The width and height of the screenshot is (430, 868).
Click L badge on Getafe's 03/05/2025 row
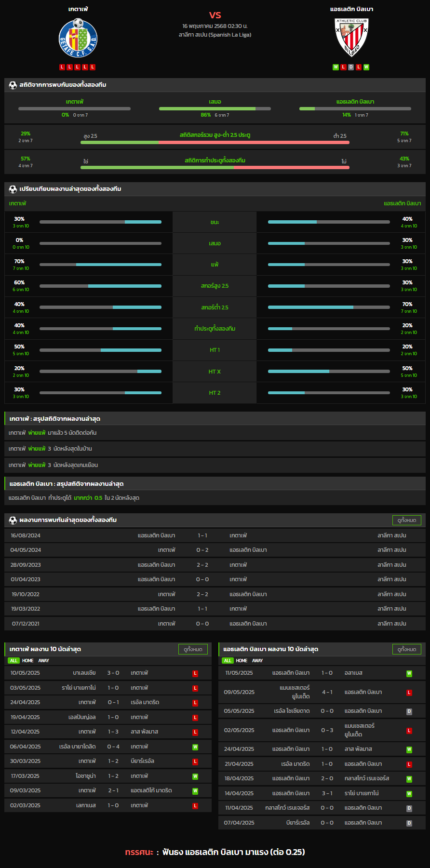click(195, 688)
